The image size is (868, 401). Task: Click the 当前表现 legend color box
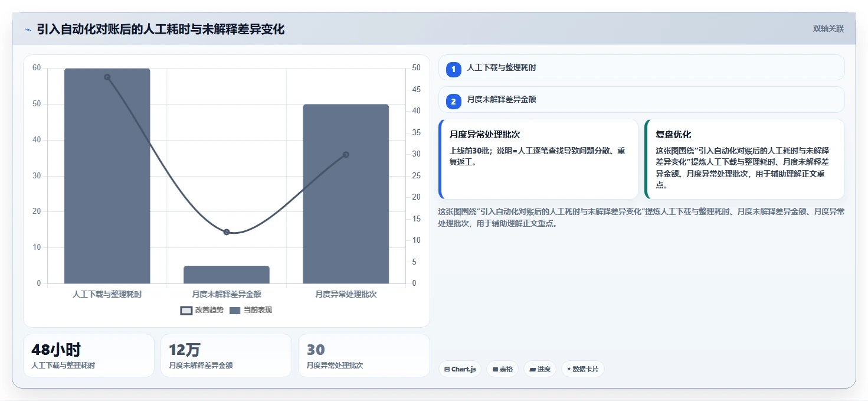click(x=235, y=311)
